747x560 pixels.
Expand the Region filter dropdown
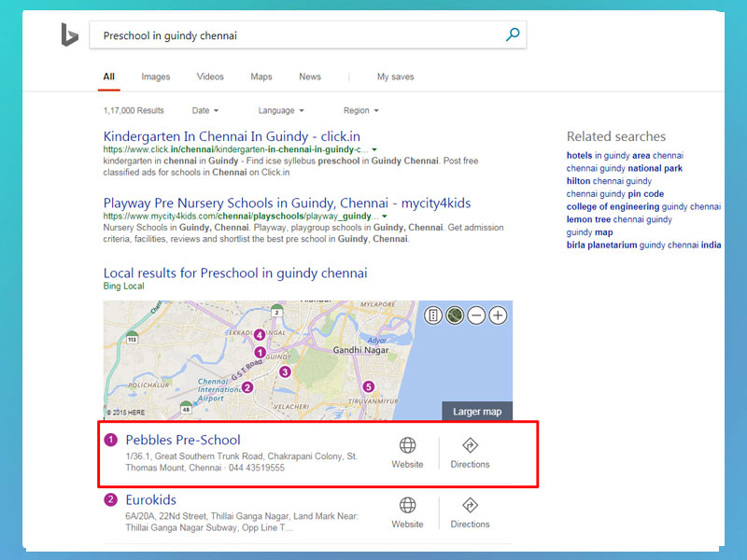361,110
